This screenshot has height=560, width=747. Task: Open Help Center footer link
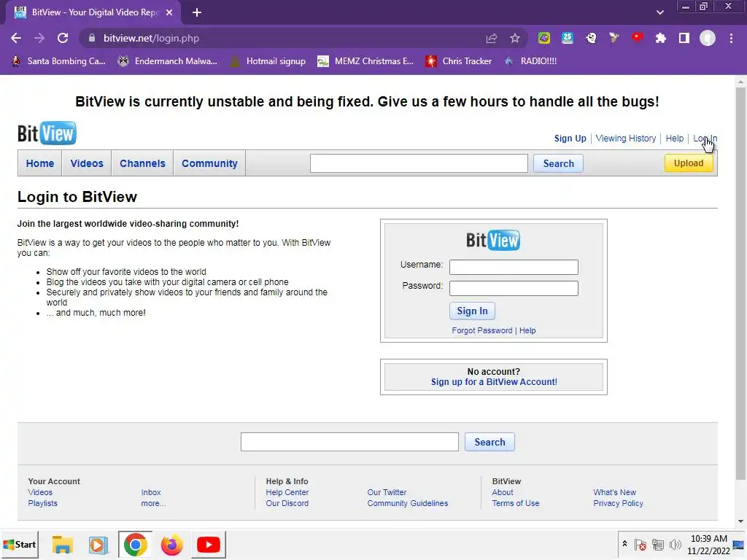pos(287,492)
